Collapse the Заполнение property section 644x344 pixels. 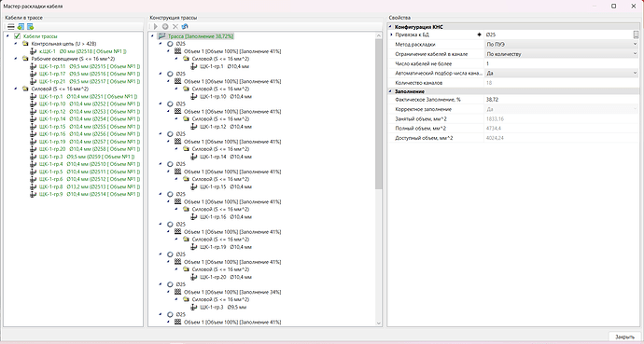tap(390, 91)
